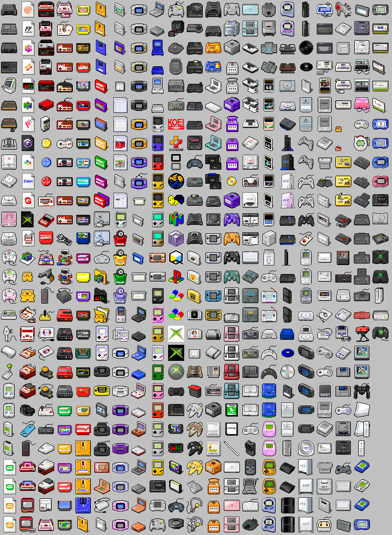Open the document with orange Dreamcast swirl
This screenshot has width=392, height=535.
pyautogui.click(x=29, y=10)
